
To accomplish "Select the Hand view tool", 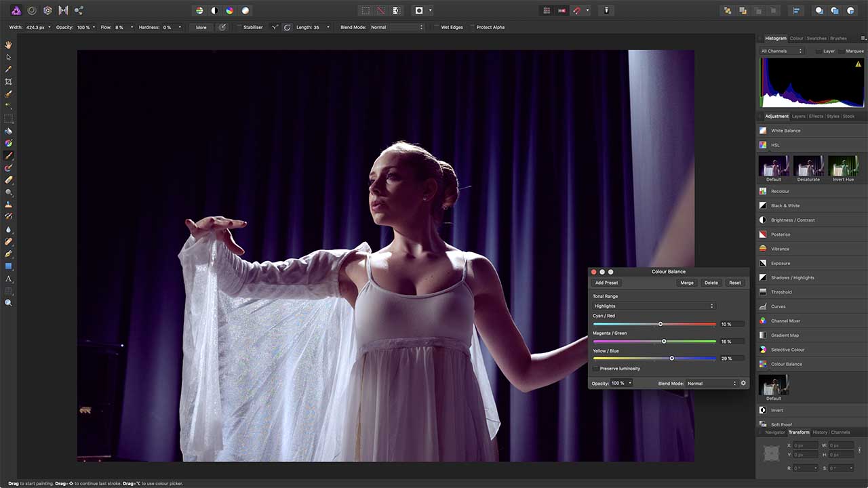I will pos(9,45).
